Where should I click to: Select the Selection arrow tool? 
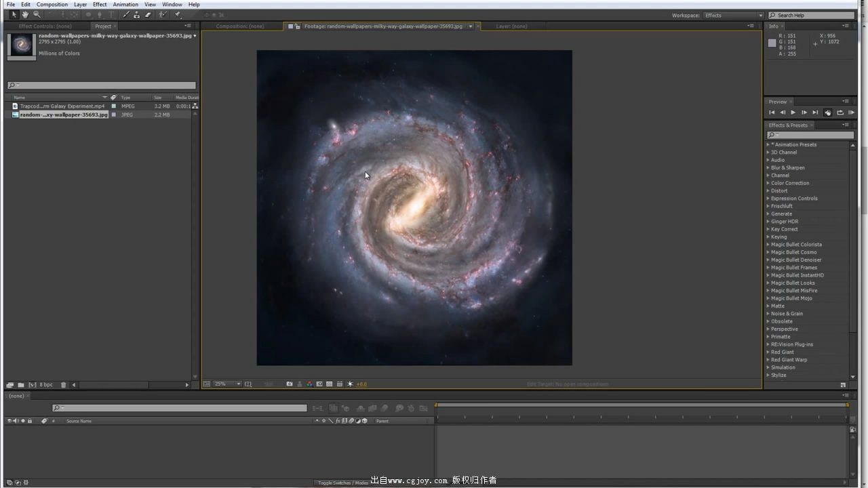click(14, 14)
